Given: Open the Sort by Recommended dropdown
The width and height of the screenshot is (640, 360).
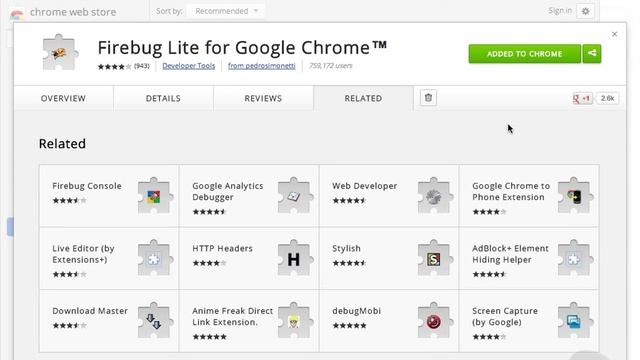Looking at the screenshot, I should click(227, 11).
